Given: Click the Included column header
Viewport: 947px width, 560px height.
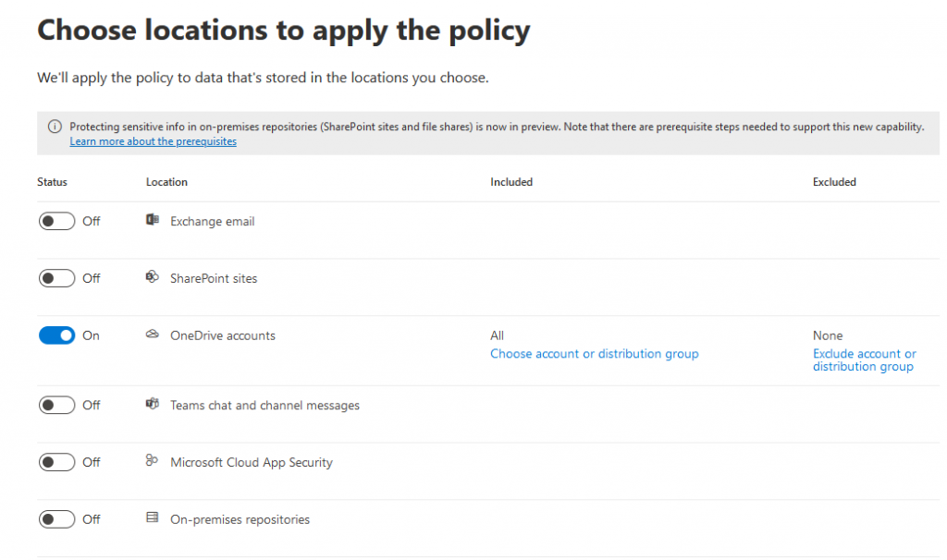Looking at the screenshot, I should tap(511, 182).
